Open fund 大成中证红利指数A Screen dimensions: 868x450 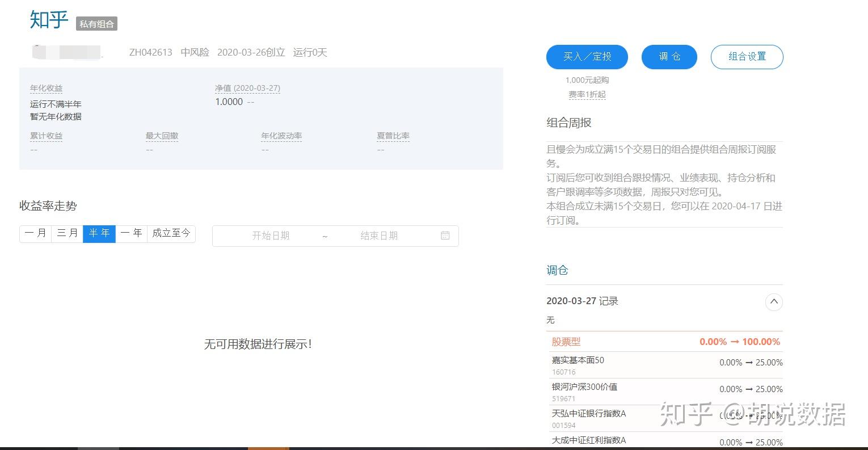(x=589, y=440)
